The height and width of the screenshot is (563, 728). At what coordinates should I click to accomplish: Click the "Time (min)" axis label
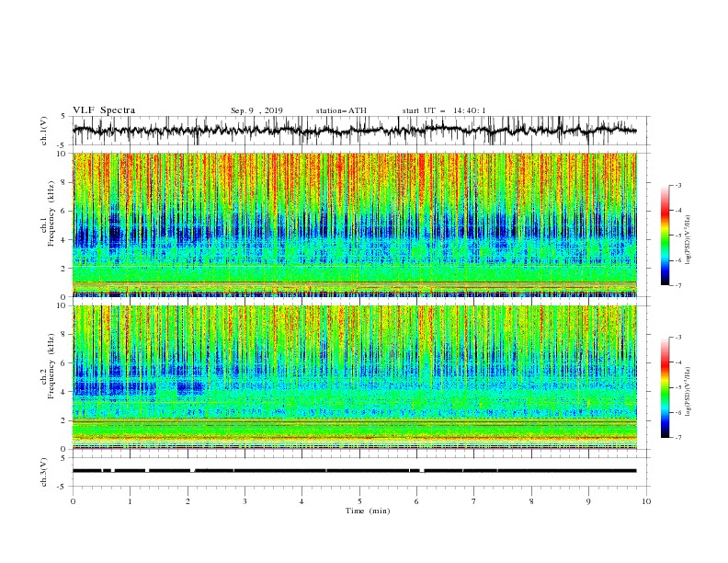[368, 511]
